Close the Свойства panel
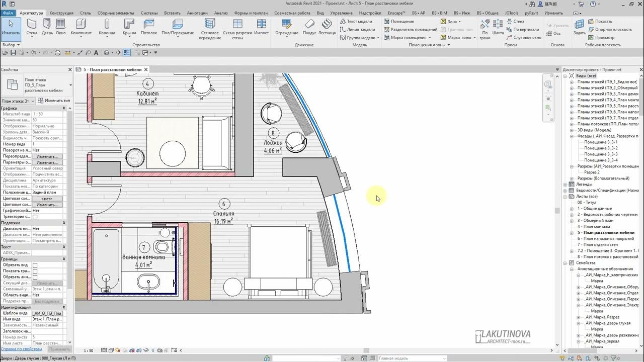The height and width of the screenshot is (362, 644). pyautogui.click(x=70, y=69)
